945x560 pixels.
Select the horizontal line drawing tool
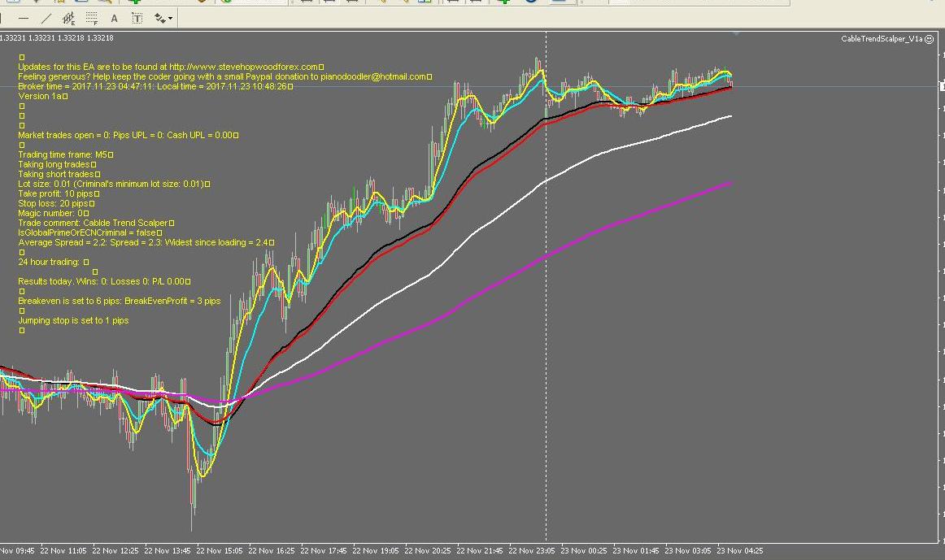tap(24, 19)
